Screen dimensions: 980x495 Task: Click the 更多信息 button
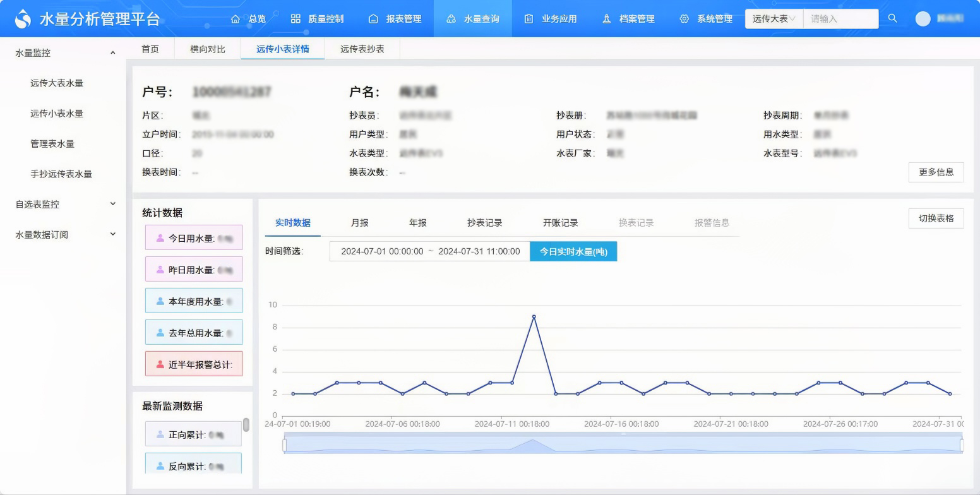click(936, 172)
